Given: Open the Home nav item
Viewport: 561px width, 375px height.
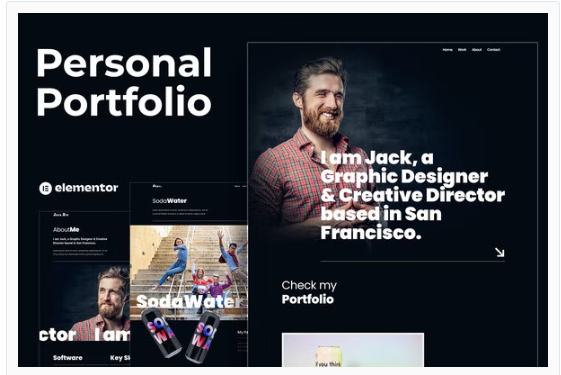Looking at the screenshot, I should pyautogui.click(x=447, y=50).
